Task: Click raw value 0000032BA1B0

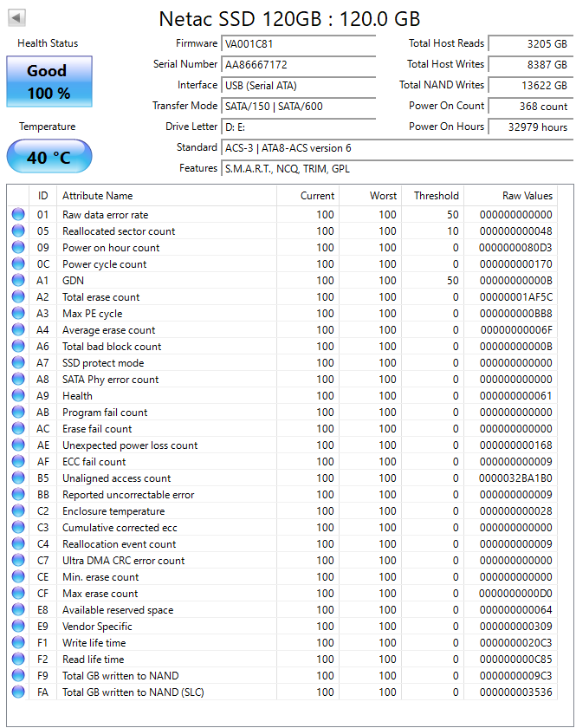Action: coord(515,478)
